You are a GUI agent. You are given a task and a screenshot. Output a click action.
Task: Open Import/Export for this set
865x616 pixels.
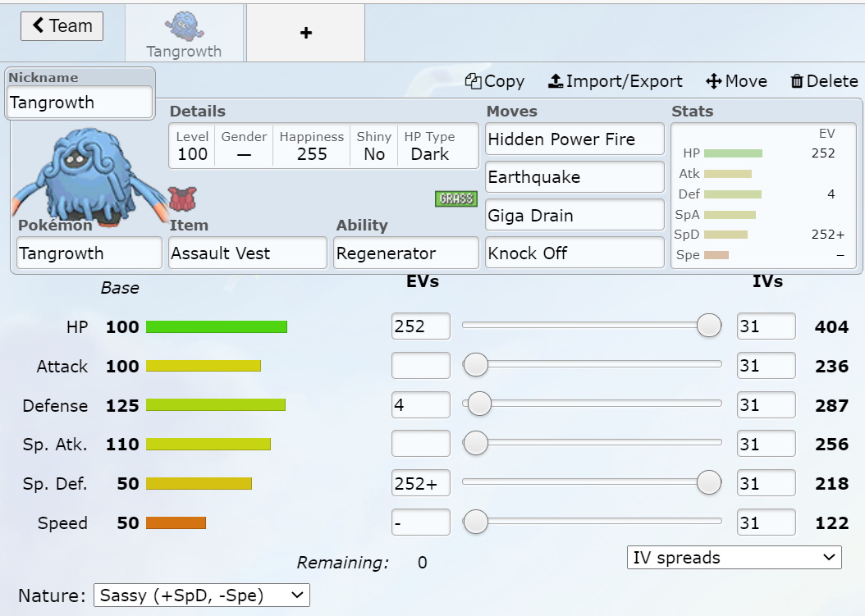615,81
